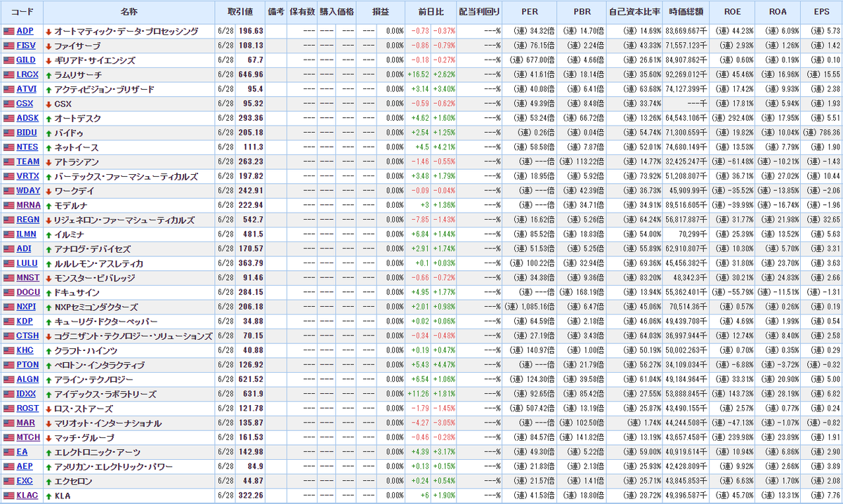Image resolution: width=843 pixels, height=504 pixels.
Task: Click the green up arrow beside ペロトン・インタラクティブ
Action: [x=48, y=365]
